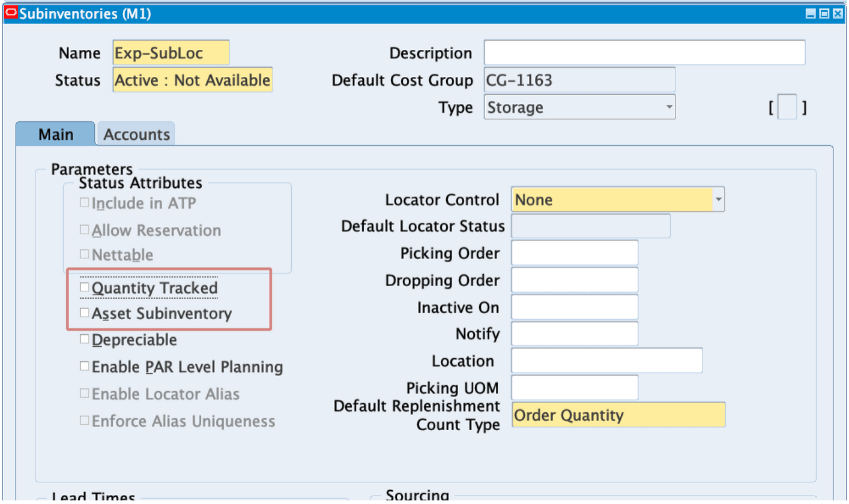Image resolution: width=849 pixels, height=504 pixels.
Task: Select the Name field showing Exp-SubLoc
Action: click(171, 52)
